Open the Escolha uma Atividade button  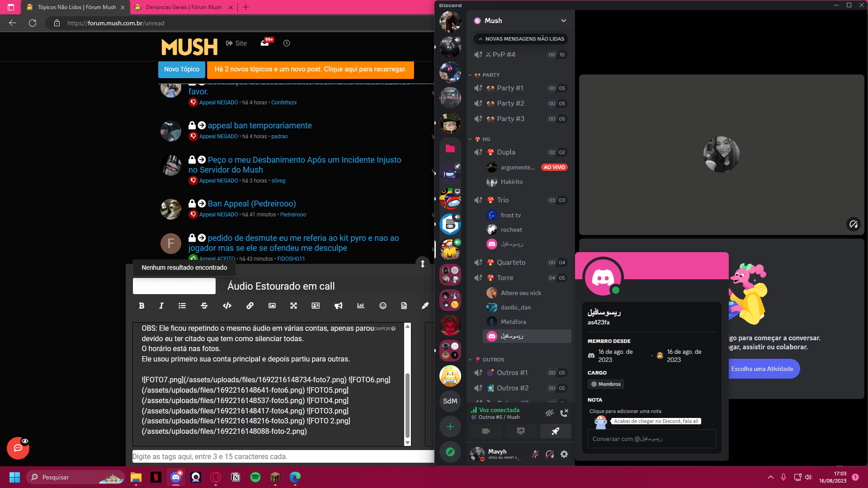[x=764, y=369]
